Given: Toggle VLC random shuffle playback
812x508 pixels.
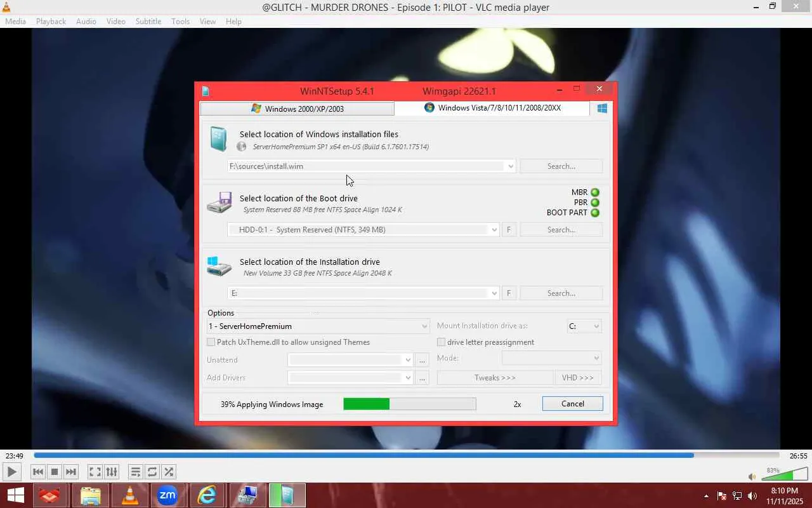Looking at the screenshot, I should 169,472.
